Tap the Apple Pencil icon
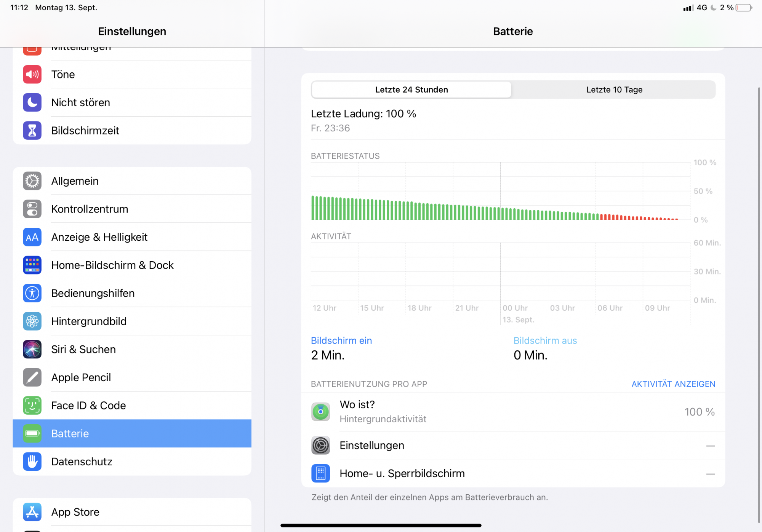This screenshot has height=532, width=762. tap(32, 377)
